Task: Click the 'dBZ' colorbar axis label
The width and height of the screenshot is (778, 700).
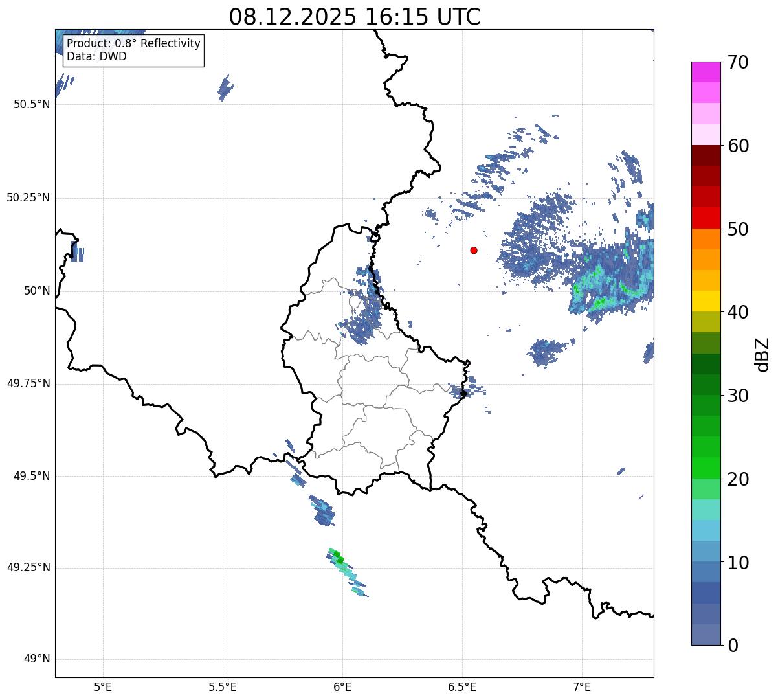Action: tap(762, 354)
